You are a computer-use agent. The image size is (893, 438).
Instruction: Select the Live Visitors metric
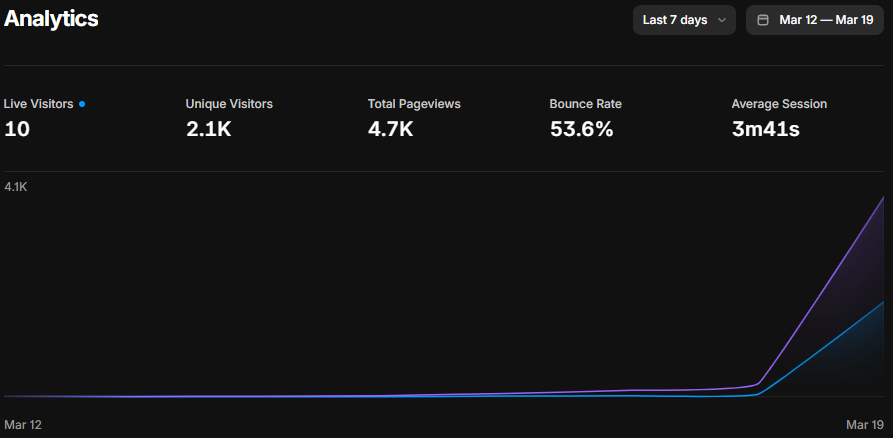44,118
